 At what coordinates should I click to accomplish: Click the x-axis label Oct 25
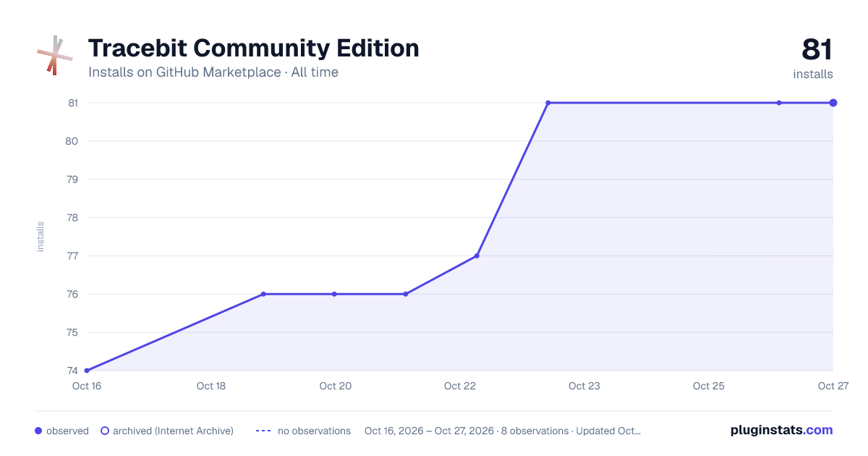click(x=709, y=386)
